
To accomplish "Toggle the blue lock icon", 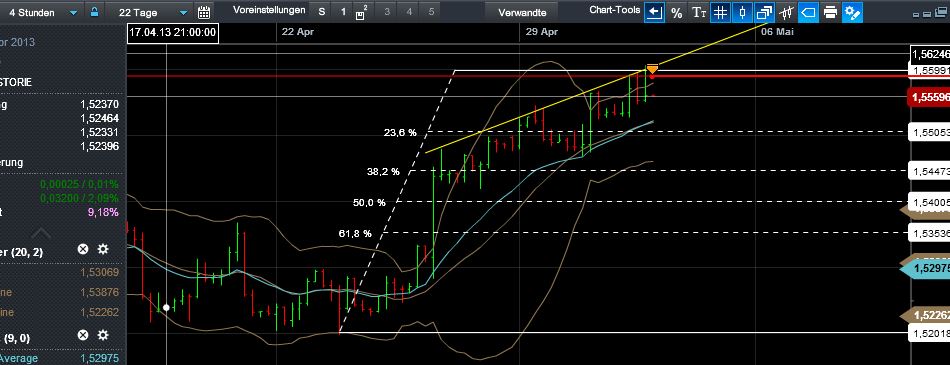I will [x=94, y=12].
